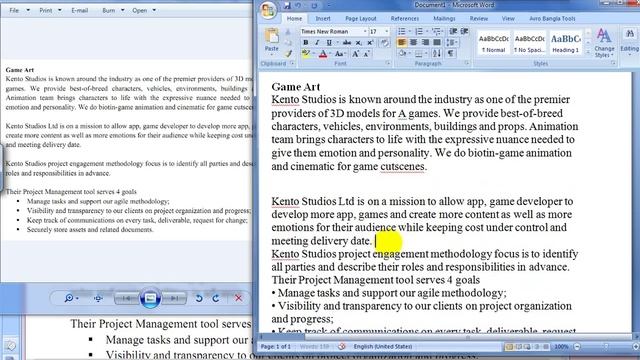Rotate clockwise in the photo viewer

pos(216,298)
